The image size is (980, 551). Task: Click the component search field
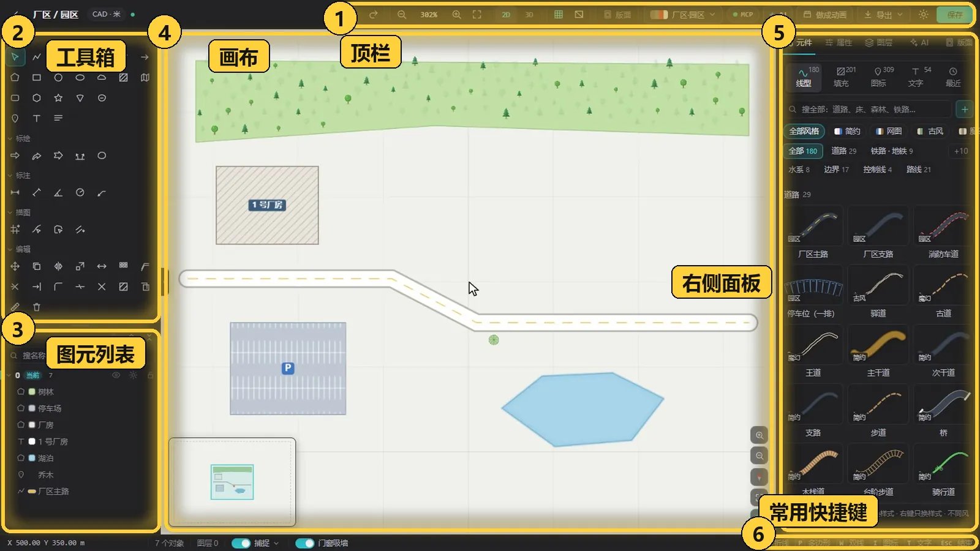870,110
